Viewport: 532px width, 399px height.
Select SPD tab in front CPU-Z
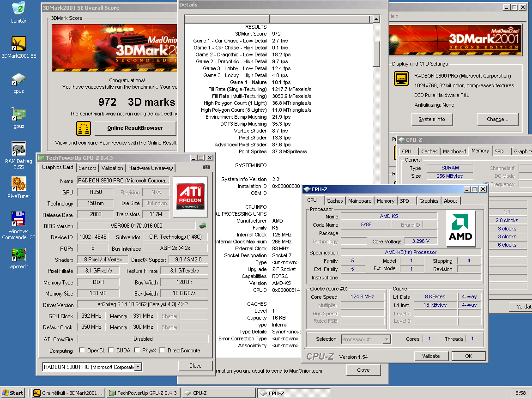(x=405, y=201)
